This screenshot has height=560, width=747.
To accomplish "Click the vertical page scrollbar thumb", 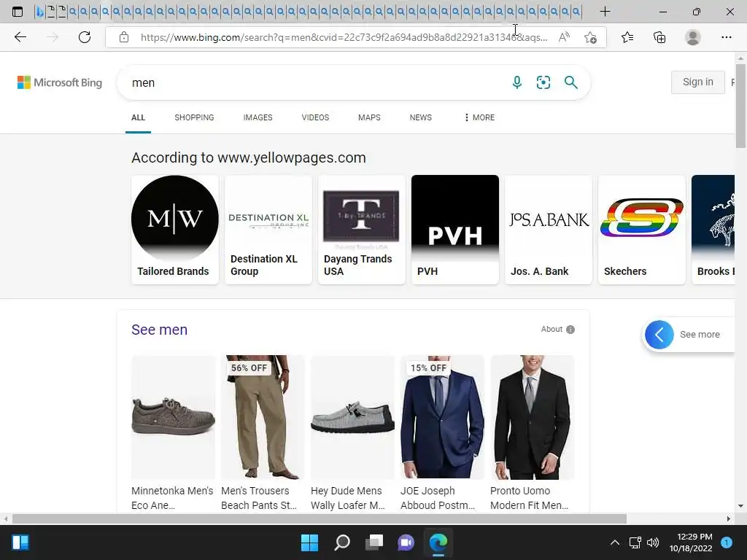I will click(x=740, y=106).
